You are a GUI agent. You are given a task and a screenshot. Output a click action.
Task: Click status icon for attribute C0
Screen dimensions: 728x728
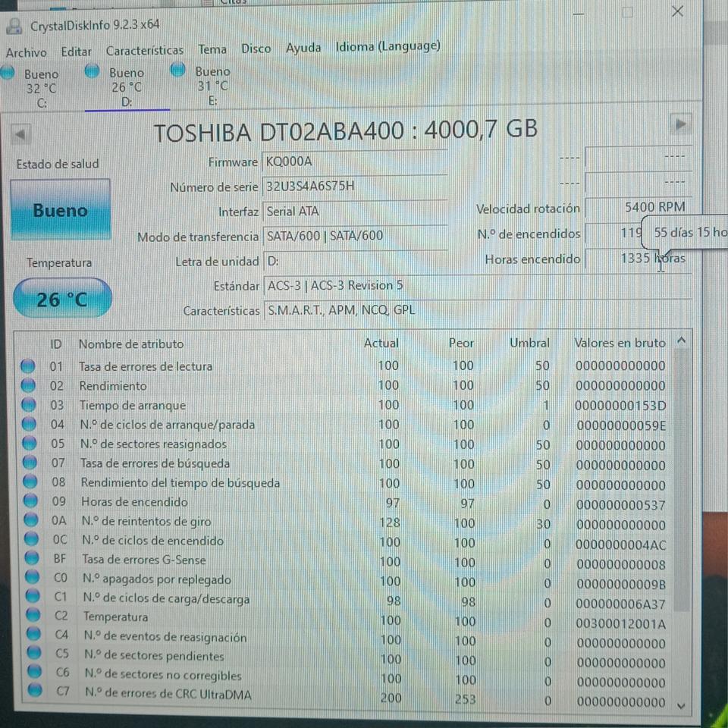pyautogui.click(x=33, y=576)
